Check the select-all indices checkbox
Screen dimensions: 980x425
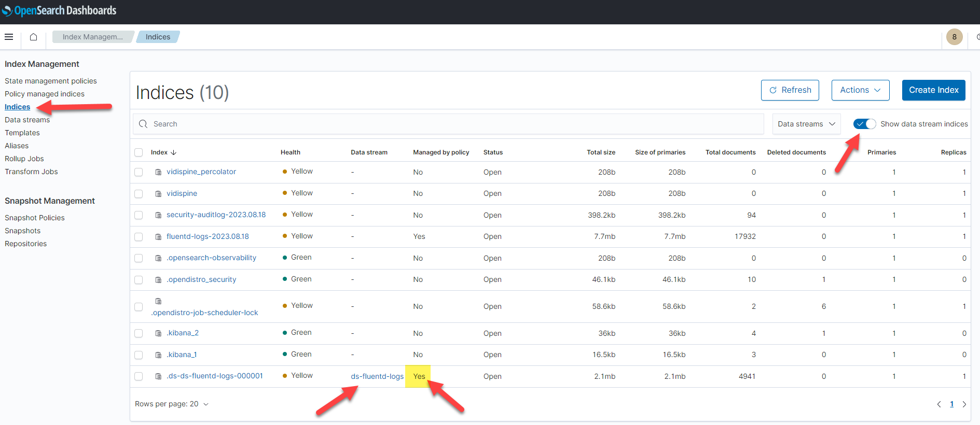tap(139, 152)
